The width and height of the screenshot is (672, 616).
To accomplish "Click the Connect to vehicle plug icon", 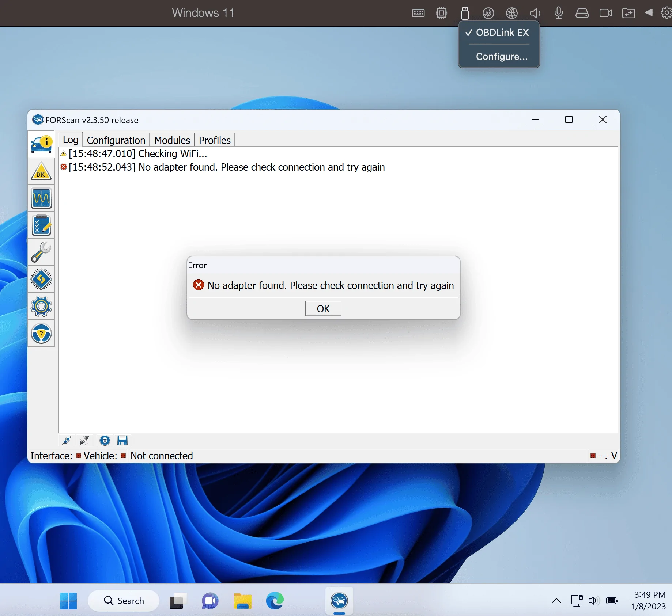I will click(x=67, y=441).
